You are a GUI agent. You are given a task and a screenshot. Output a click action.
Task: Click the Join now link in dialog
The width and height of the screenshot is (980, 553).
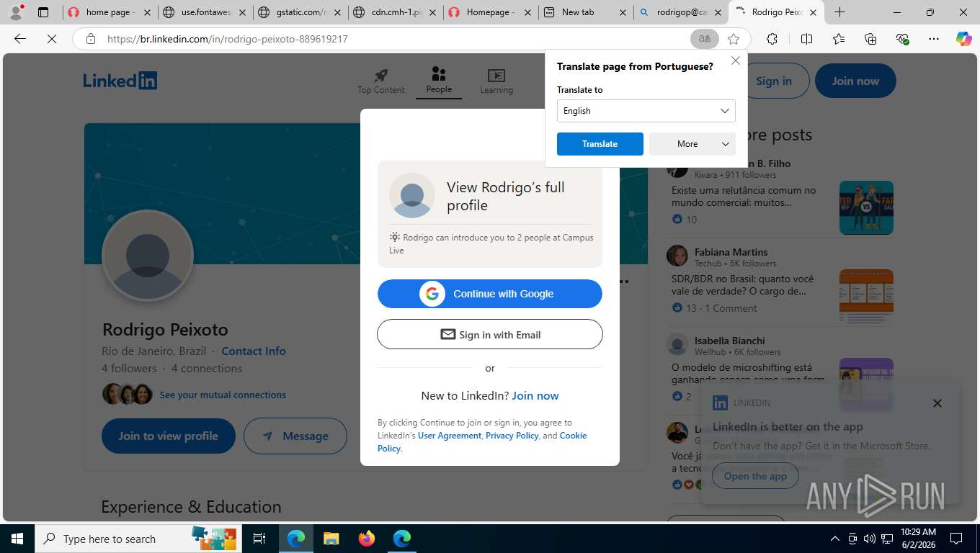click(x=535, y=396)
